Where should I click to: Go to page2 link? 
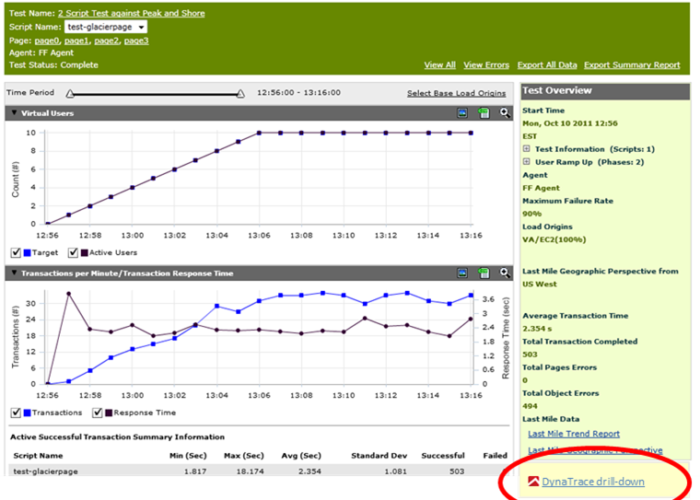click(x=107, y=41)
